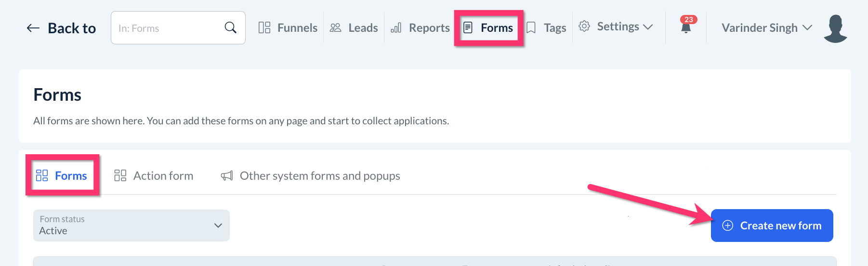Switch to the Action form tab
This screenshot has height=266, width=868.
(x=154, y=176)
